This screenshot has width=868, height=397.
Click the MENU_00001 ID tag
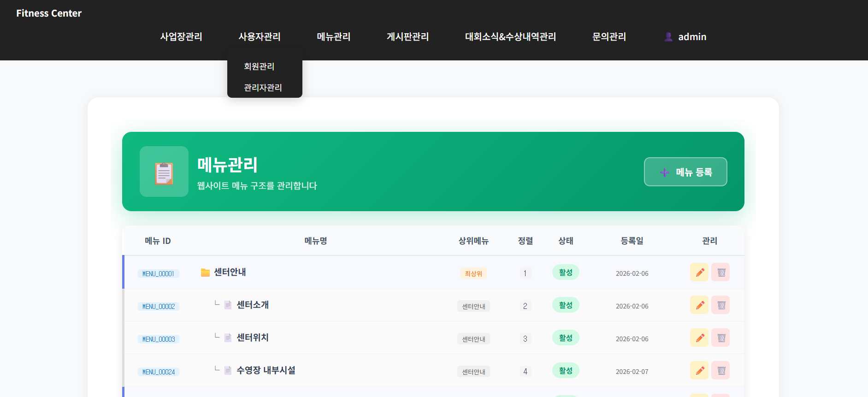tap(158, 274)
